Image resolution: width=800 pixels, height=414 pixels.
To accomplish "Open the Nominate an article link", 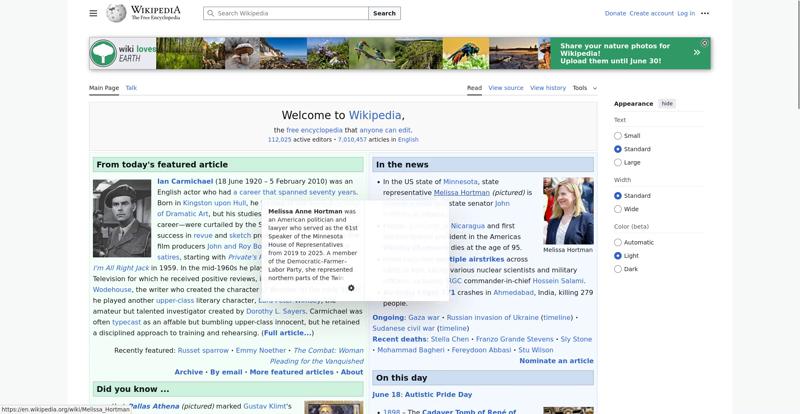I will [556, 360].
